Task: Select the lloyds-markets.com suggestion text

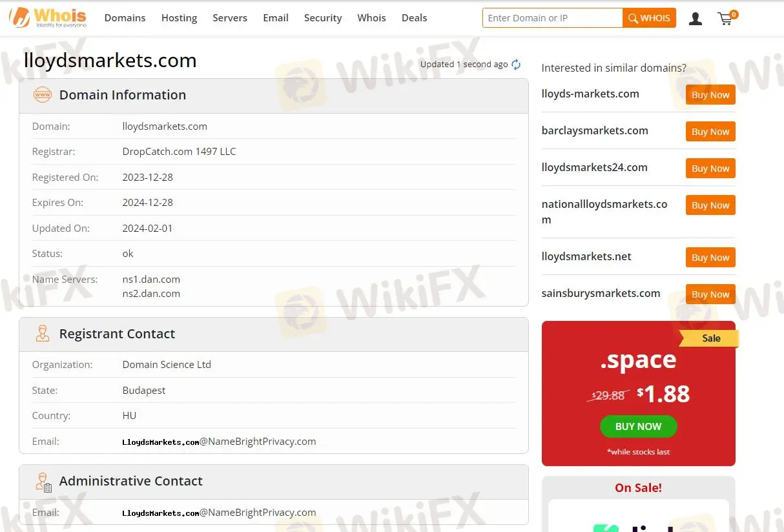Action: point(590,94)
